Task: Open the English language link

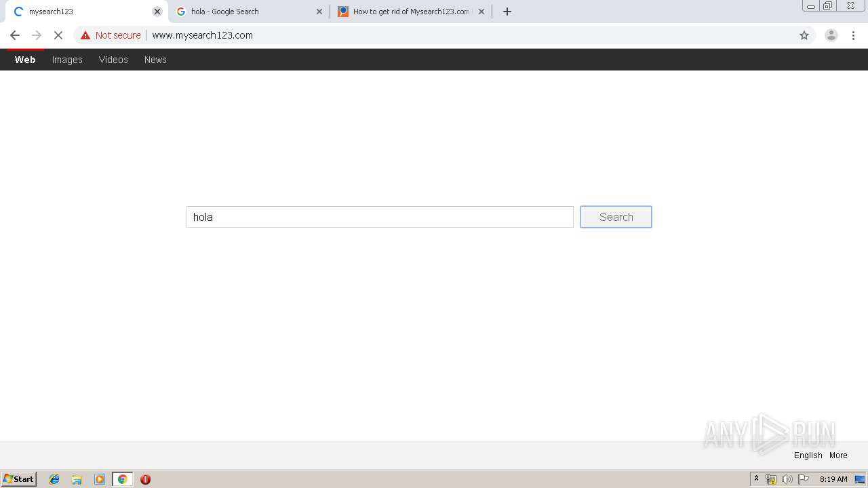Action: [808, 455]
